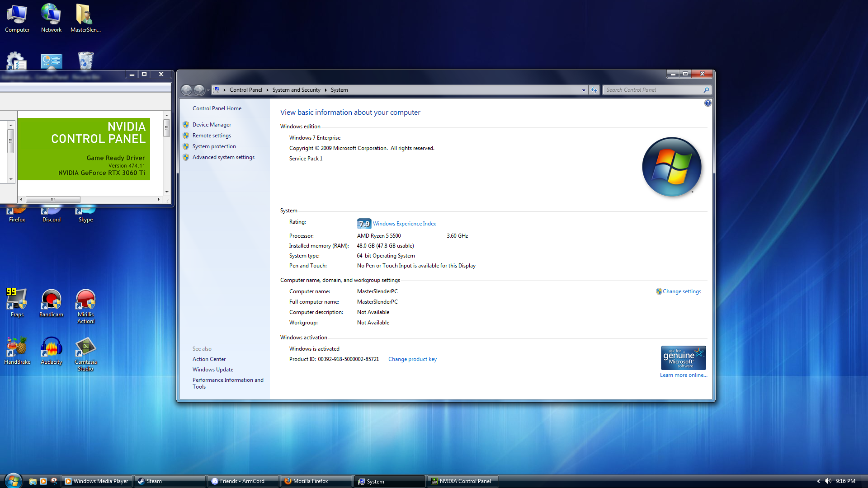
Task: Click NVIDIA panel horizontal scrollbar thumb
Action: click(53, 199)
